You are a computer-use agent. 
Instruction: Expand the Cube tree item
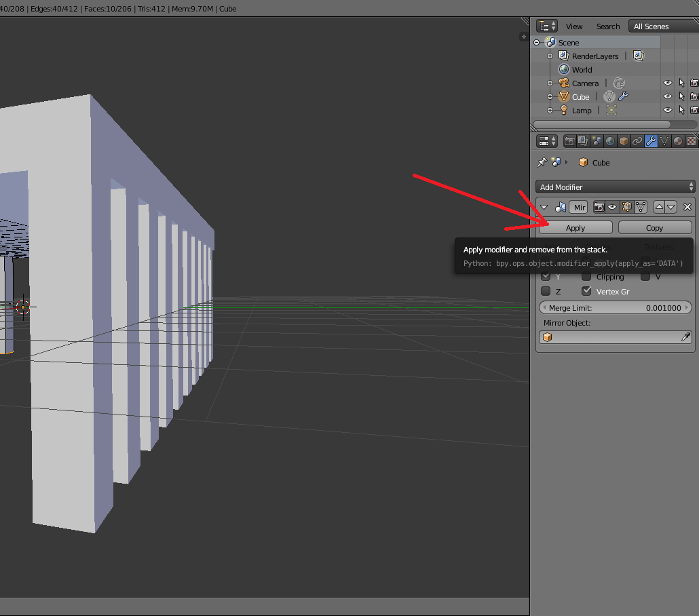(x=550, y=97)
